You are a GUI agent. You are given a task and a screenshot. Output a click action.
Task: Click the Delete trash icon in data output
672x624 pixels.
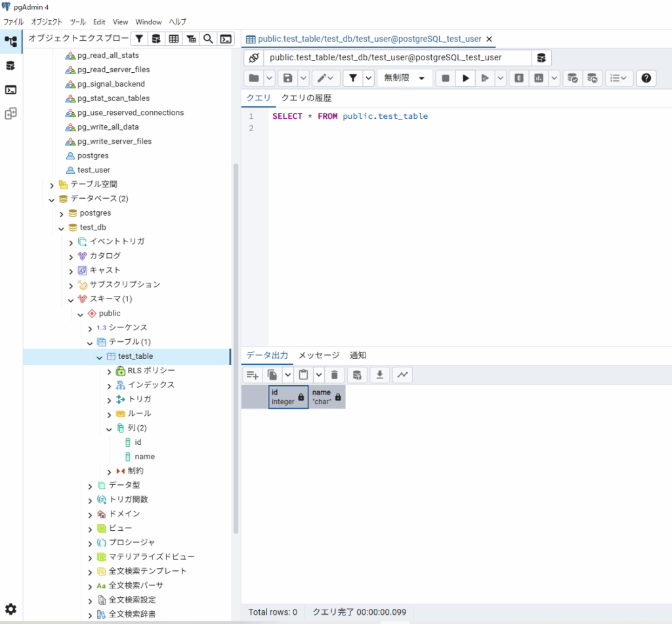(335, 375)
